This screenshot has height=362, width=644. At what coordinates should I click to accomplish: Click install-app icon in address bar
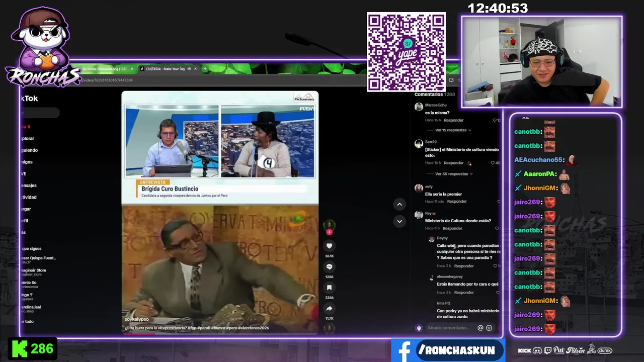(x=451, y=80)
